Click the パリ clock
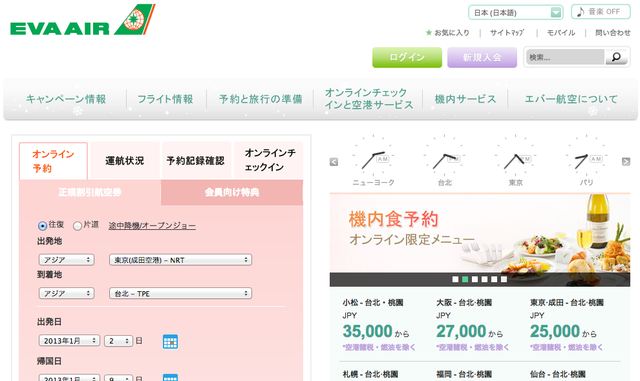 click(x=587, y=155)
